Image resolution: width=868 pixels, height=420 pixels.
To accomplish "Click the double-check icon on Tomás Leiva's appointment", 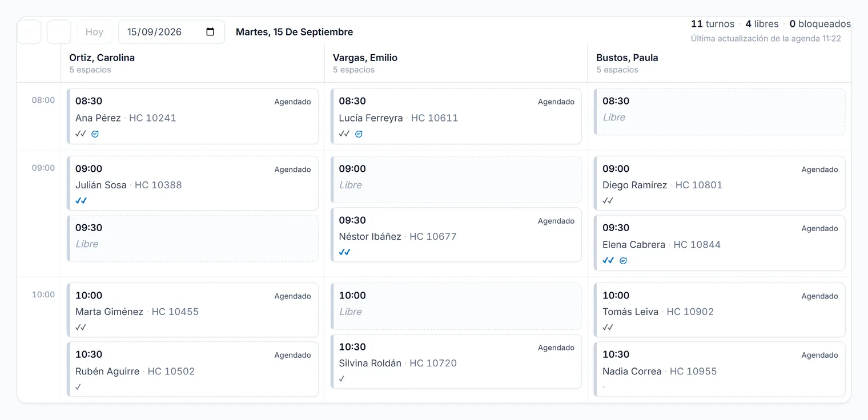I will (608, 328).
